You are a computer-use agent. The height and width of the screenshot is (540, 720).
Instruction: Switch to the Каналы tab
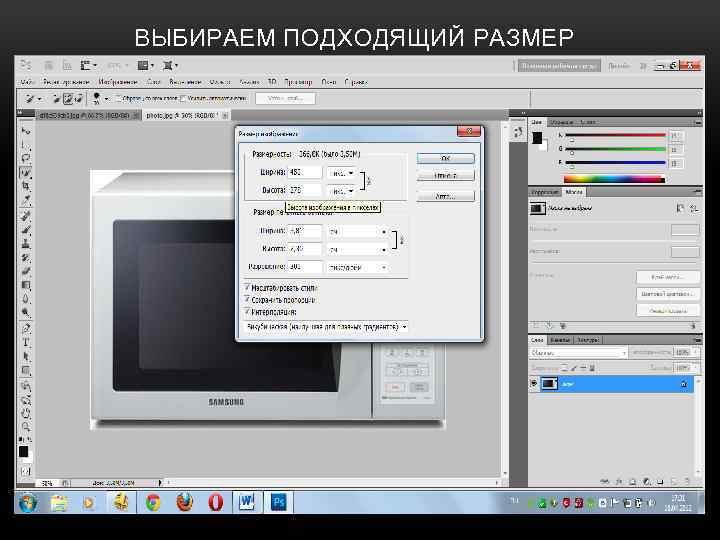[559, 340]
